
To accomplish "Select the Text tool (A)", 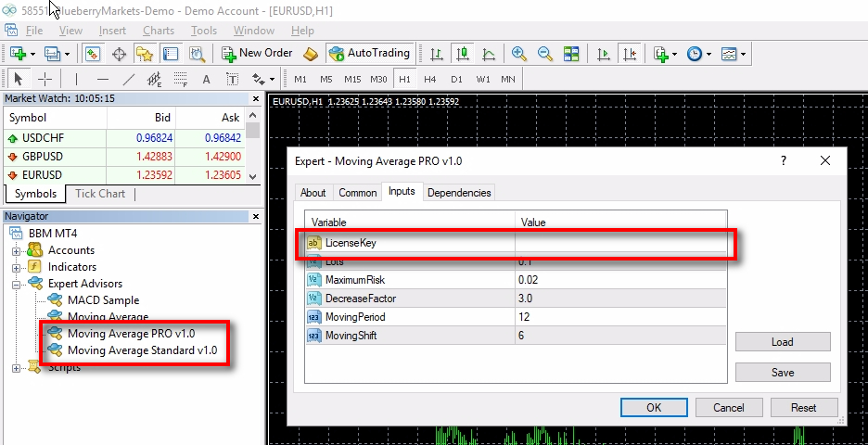I will pyautogui.click(x=207, y=79).
